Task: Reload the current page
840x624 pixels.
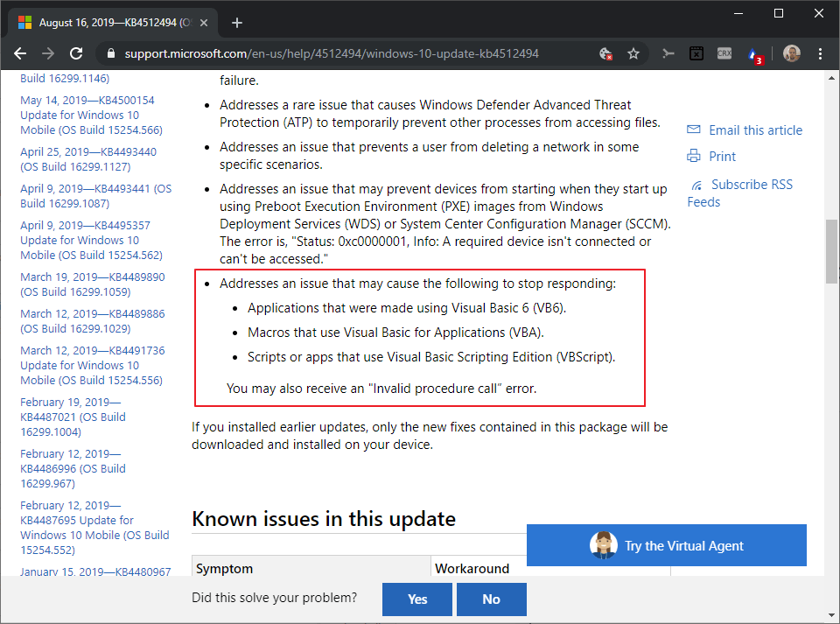Action: (x=76, y=53)
